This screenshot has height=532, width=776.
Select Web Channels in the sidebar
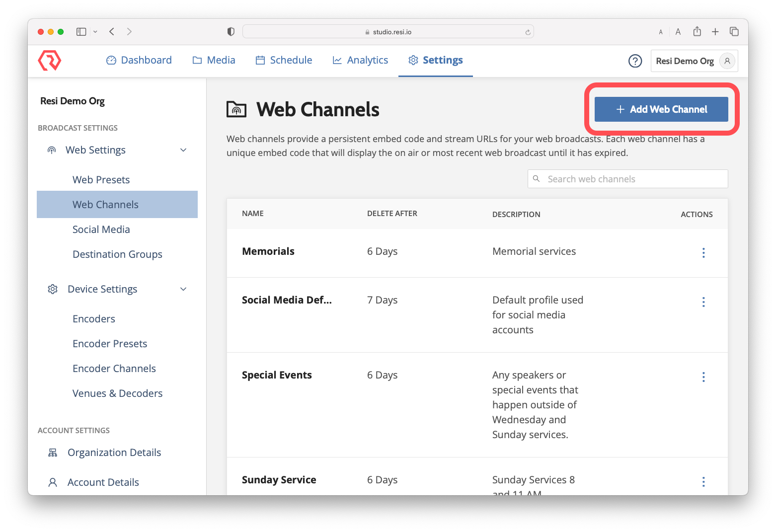pos(117,205)
